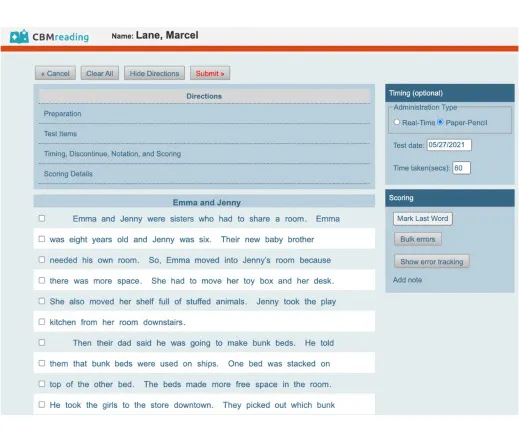Mark the word 'sisters' in first line
519x442 pixels.
pos(182,219)
